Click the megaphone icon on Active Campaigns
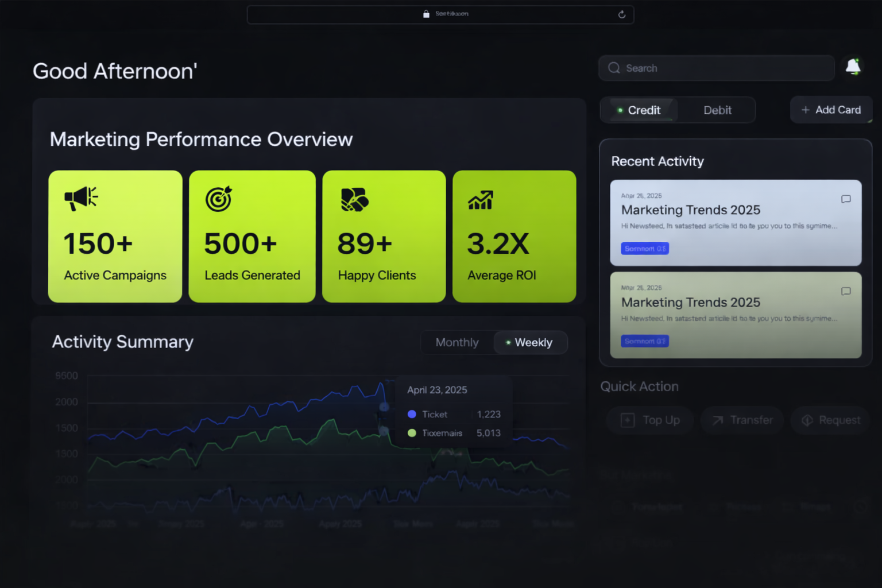Viewport: 882px width, 588px height. (x=81, y=199)
